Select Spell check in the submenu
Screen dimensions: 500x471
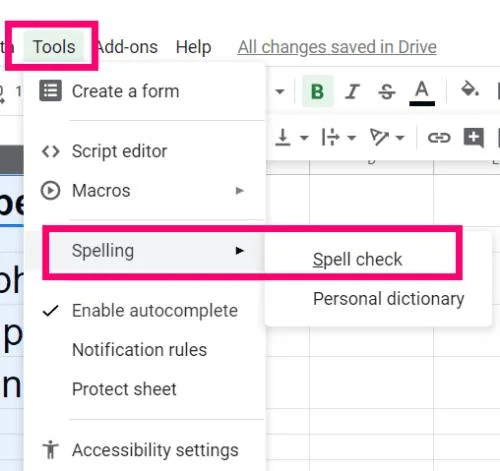(358, 259)
